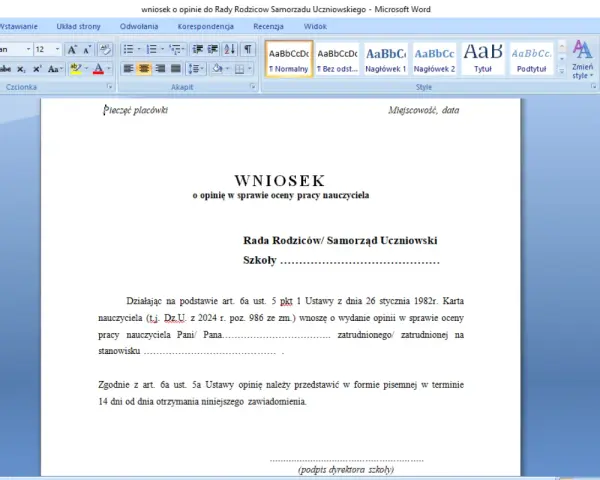
Task: Apply subscript formatting
Action: (21, 69)
